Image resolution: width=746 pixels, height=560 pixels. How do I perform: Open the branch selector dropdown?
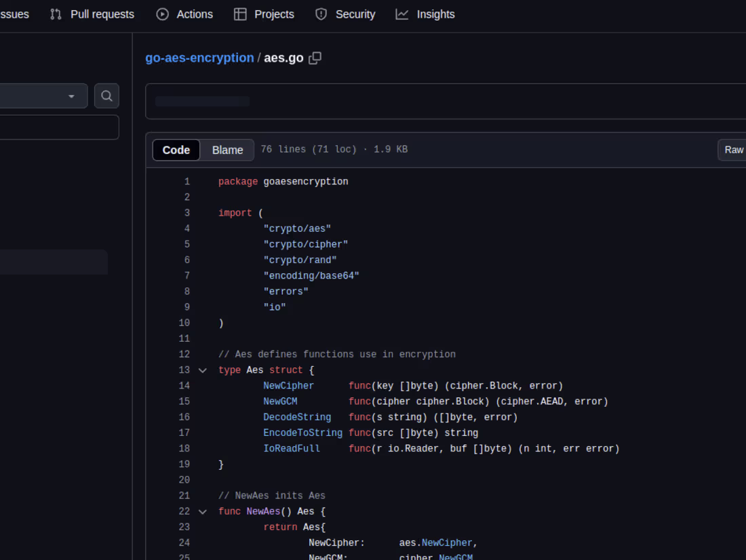pyautogui.click(x=44, y=96)
